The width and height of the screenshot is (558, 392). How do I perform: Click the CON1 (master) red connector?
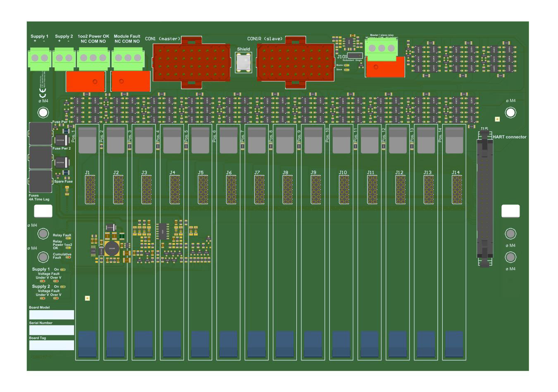[191, 62]
